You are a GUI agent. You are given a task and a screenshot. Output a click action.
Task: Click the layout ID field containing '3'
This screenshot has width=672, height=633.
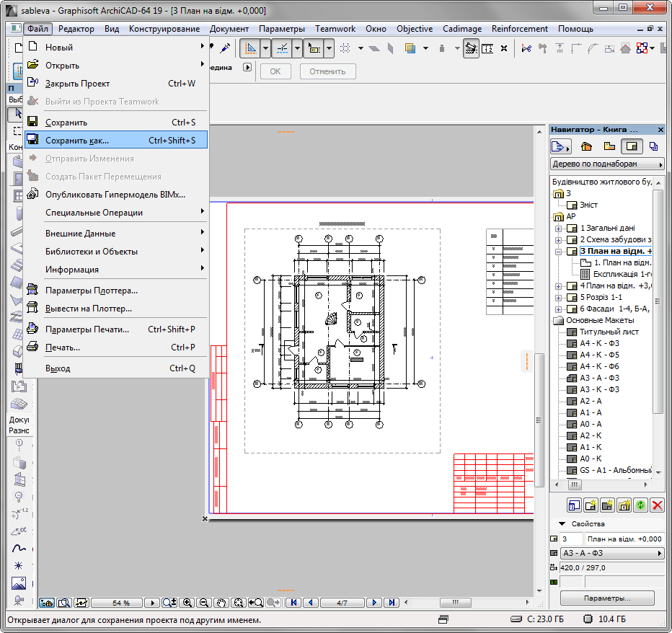pos(571,539)
